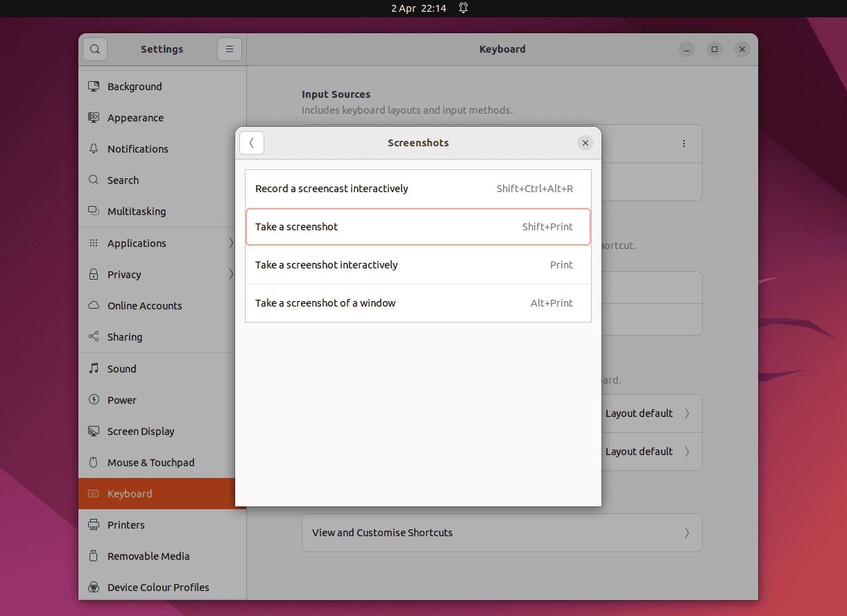The image size is (847, 616).
Task: Click the Multitasking icon in sidebar
Action: coord(94,211)
